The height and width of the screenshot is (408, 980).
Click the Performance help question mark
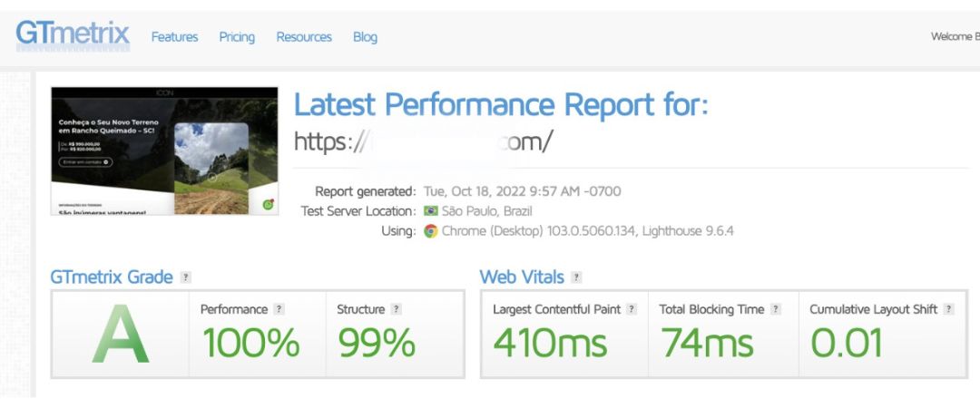click(279, 309)
